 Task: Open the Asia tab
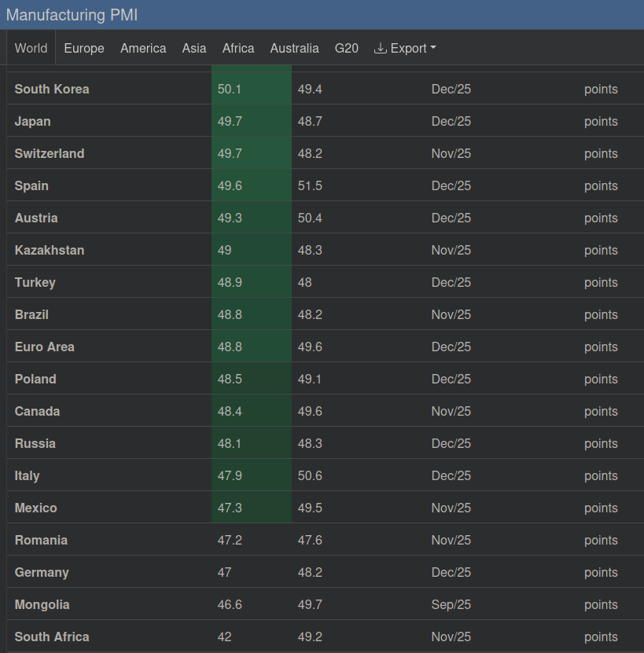(x=194, y=48)
